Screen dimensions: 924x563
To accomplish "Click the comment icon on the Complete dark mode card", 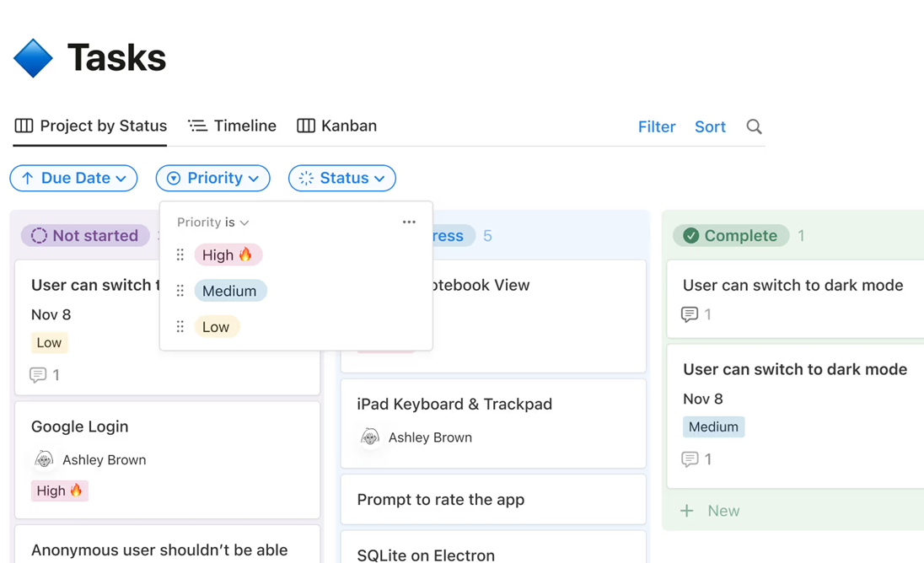I will [691, 314].
